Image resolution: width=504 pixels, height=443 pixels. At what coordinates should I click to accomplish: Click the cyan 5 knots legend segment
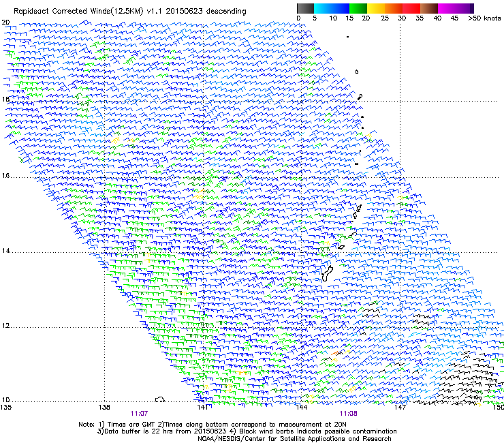pyautogui.click(x=323, y=8)
